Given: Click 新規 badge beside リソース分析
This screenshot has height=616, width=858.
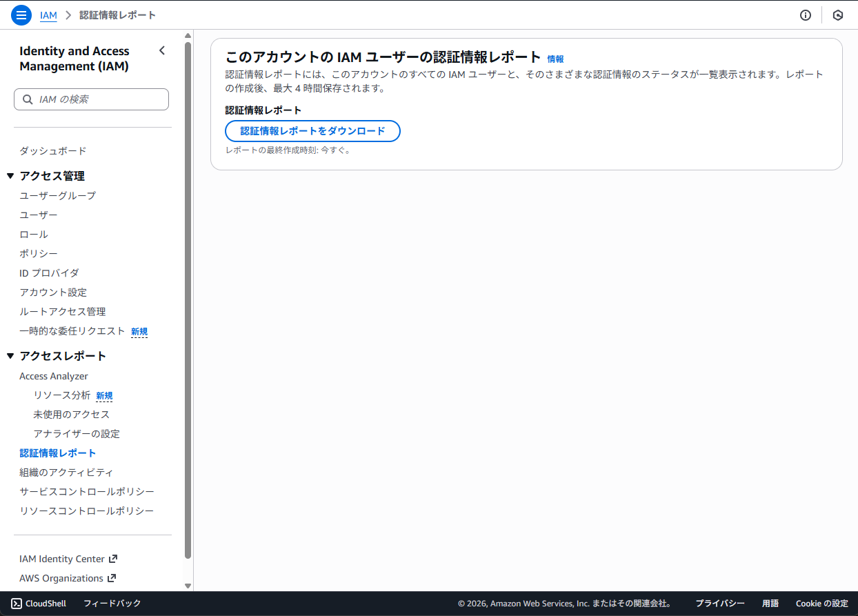Looking at the screenshot, I should (x=104, y=396).
